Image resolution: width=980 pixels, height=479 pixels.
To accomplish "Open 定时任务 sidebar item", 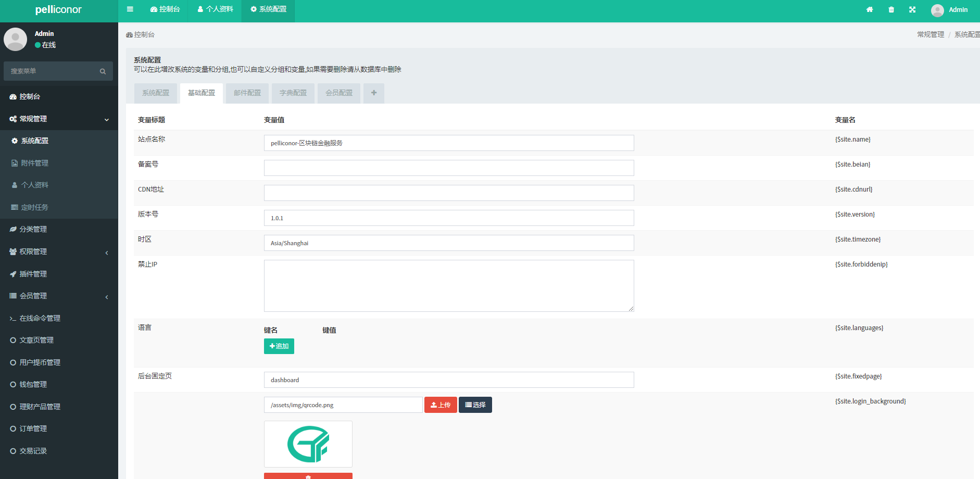I will point(59,207).
